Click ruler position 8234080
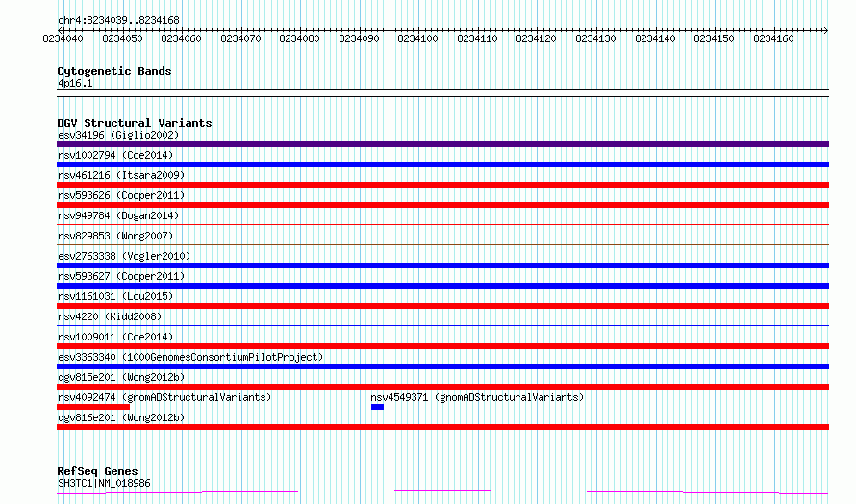 [300, 38]
